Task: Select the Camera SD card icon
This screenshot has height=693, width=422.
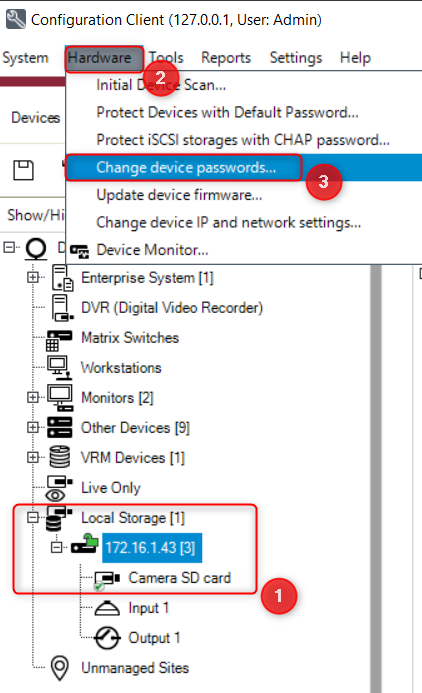Action: pos(107,579)
